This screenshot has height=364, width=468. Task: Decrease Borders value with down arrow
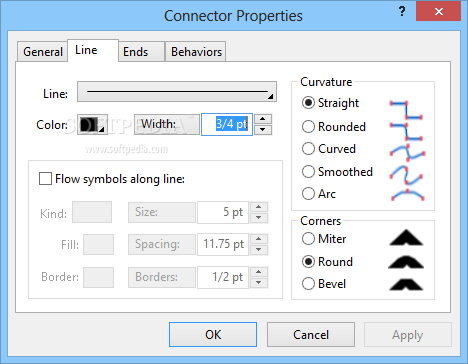259,282
